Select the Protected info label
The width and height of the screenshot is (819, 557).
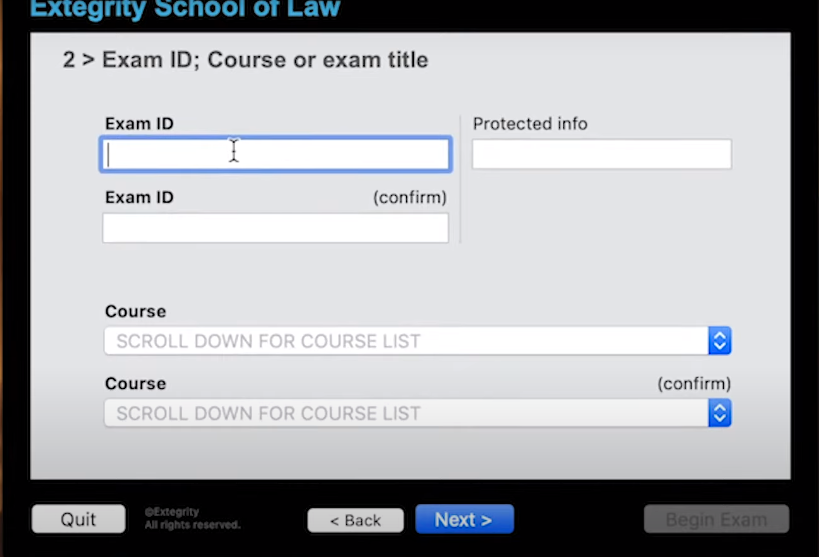point(530,124)
